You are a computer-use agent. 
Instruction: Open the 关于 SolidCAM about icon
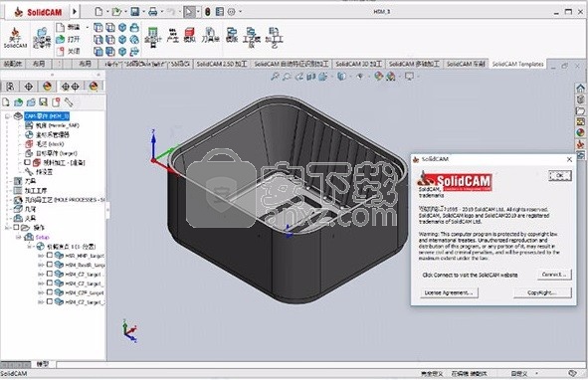15,38
